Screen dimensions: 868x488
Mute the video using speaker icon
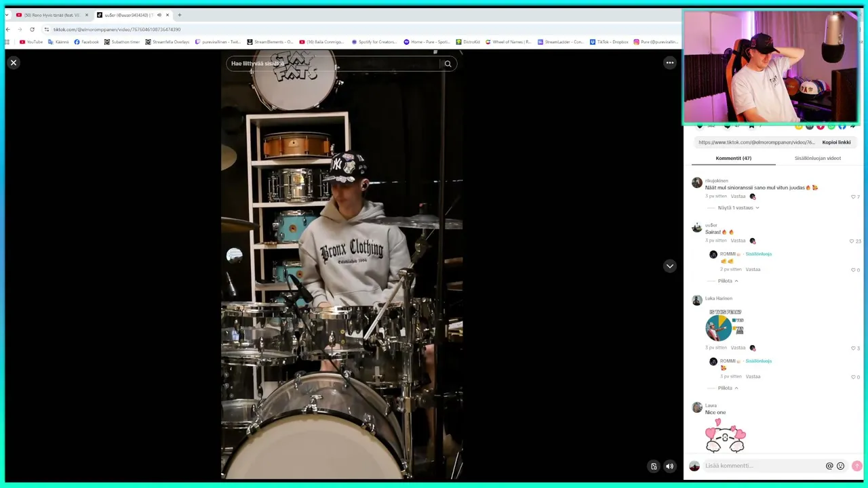click(x=669, y=466)
